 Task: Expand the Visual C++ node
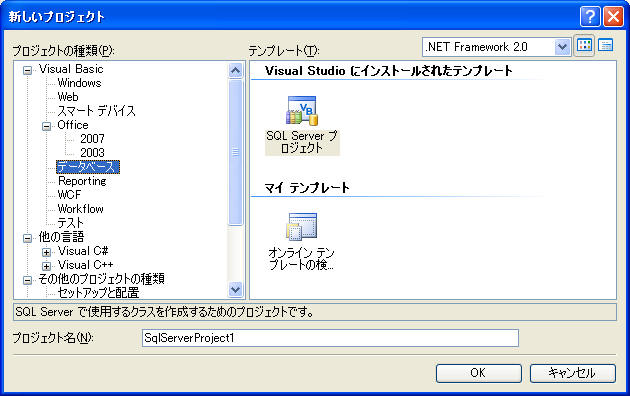pos(46,266)
